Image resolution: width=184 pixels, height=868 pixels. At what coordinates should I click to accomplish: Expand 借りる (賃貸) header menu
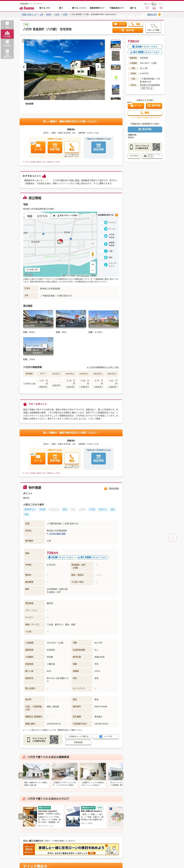(45, 8)
